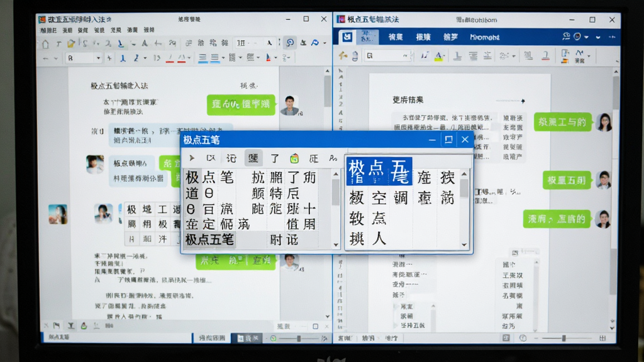Click the house icon in left window toolbar
The image size is (644, 362).
click(x=45, y=44)
